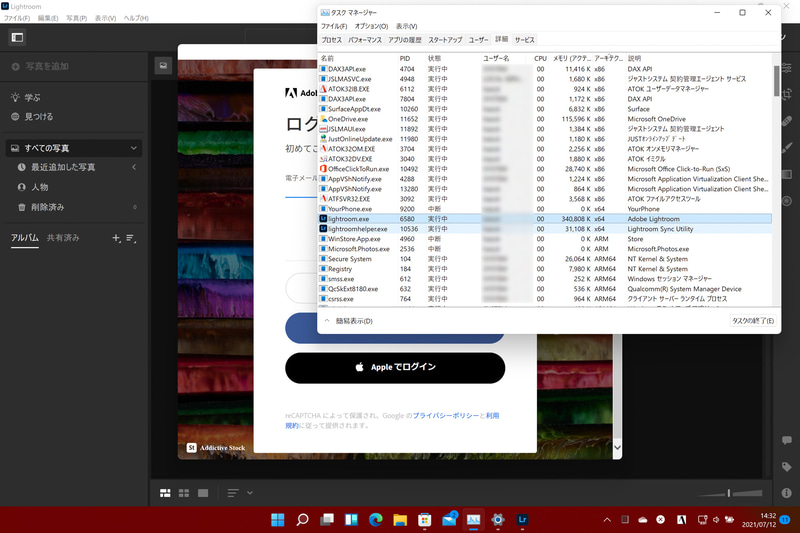Open Task Manager 表示(V) menu
The image size is (800, 533).
pos(407,27)
